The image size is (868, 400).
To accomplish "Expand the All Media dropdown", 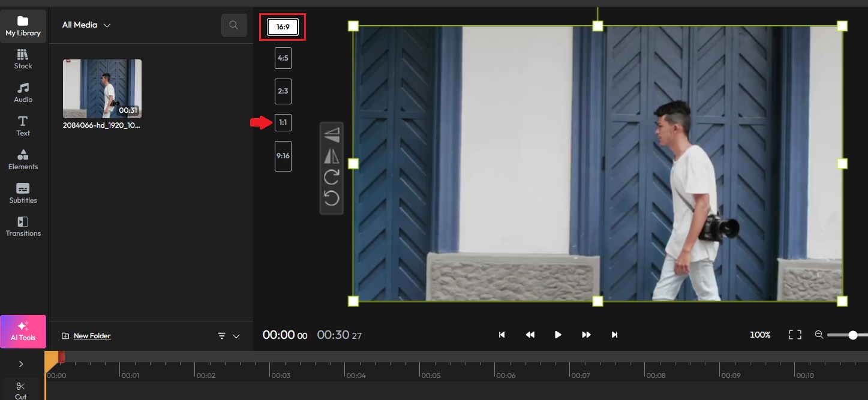I will click(86, 25).
